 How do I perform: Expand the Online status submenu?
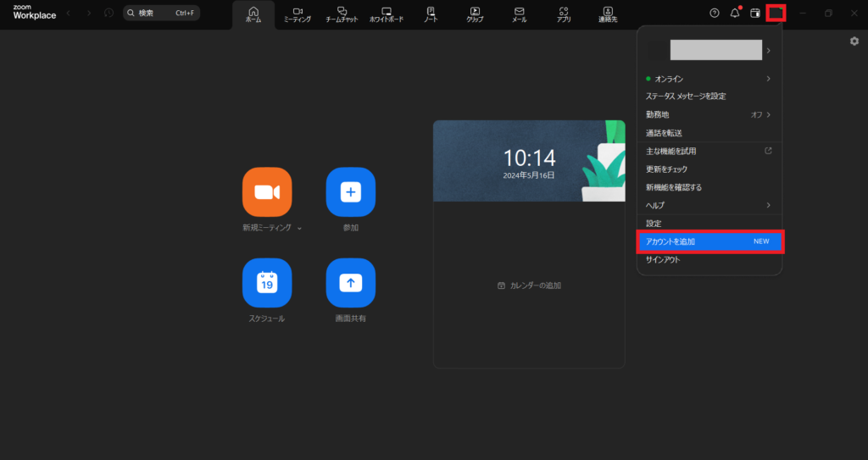pyautogui.click(x=768, y=79)
